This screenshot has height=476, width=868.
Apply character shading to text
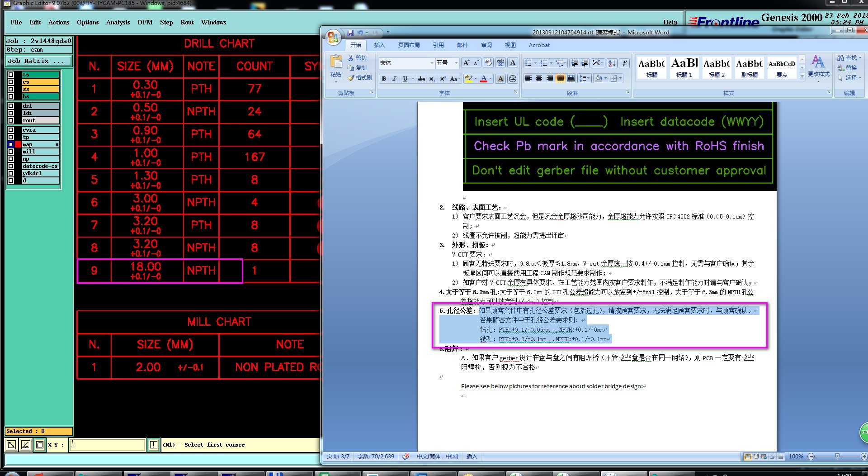[500, 79]
